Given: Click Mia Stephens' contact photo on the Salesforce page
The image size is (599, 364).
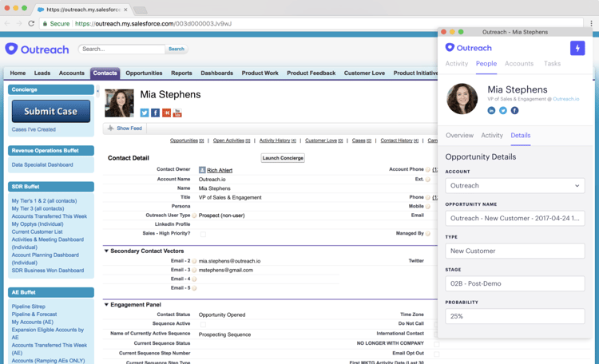Looking at the screenshot, I should (119, 103).
